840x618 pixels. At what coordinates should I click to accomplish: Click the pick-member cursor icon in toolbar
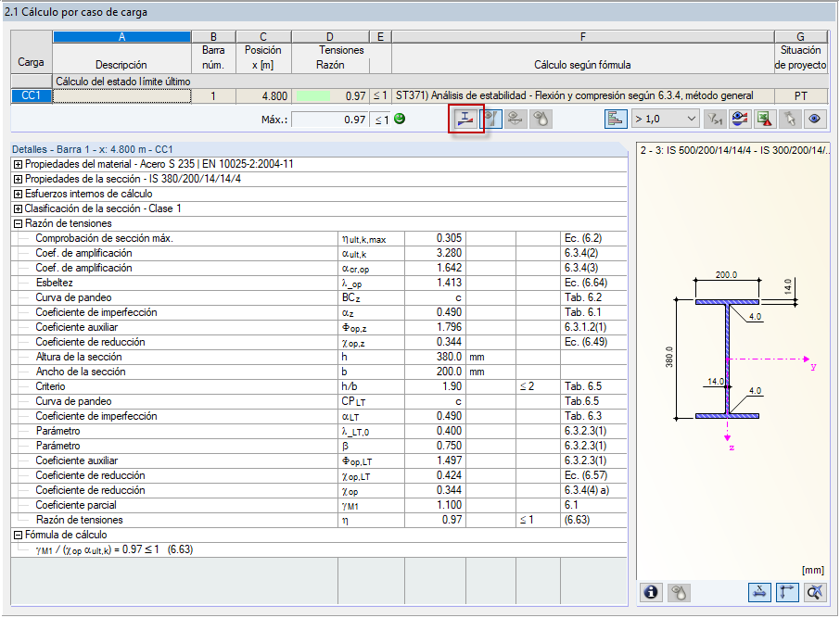click(789, 120)
